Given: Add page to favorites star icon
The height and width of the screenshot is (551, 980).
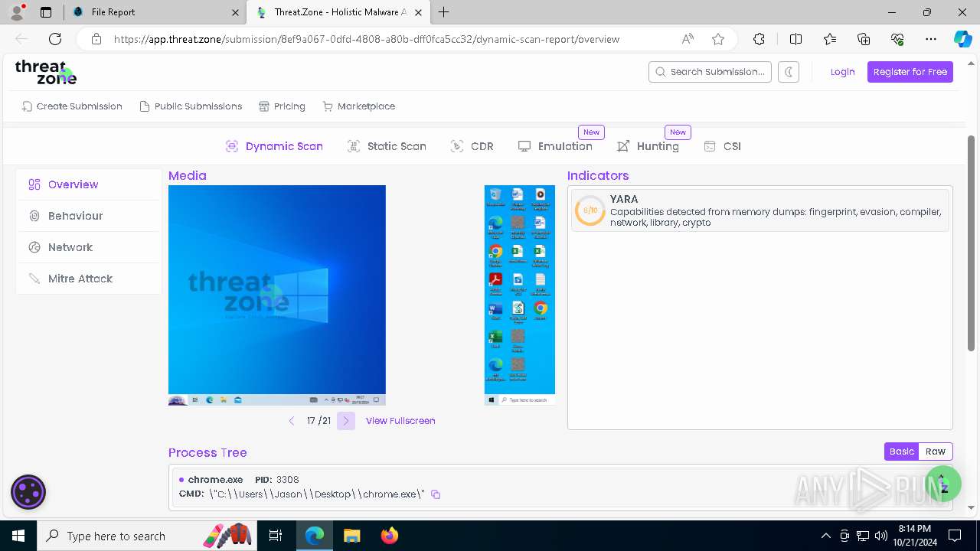Looking at the screenshot, I should tap(718, 39).
